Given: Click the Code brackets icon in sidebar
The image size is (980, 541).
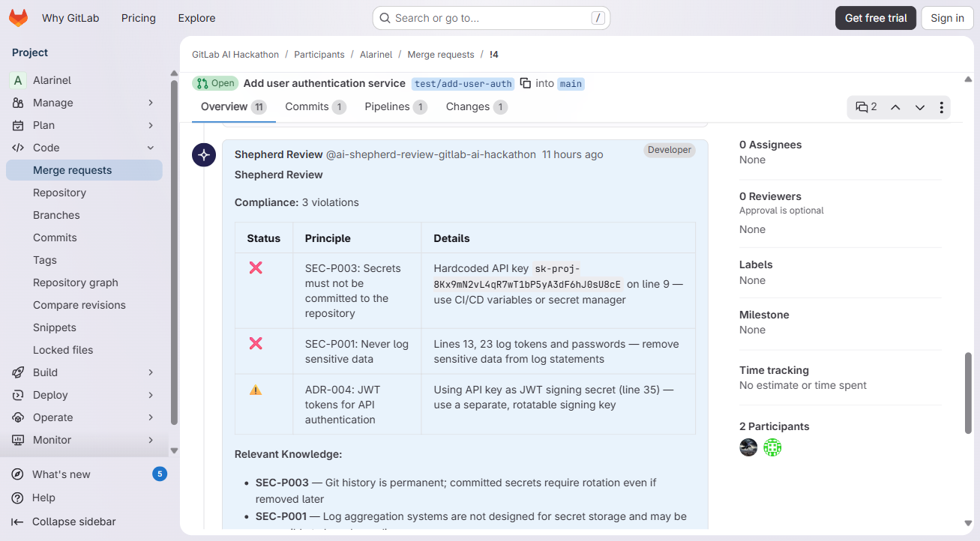Looking at the screenshot, I should pos(18,148).
